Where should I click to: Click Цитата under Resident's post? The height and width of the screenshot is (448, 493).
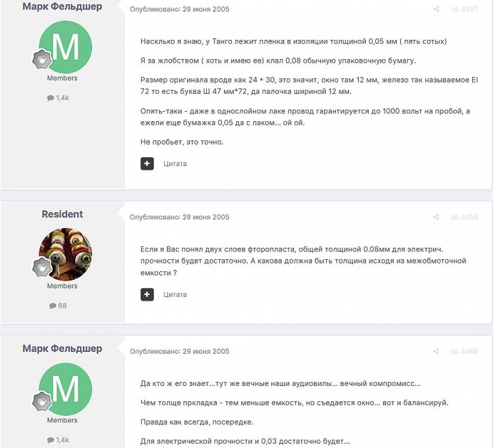point(175,294)
